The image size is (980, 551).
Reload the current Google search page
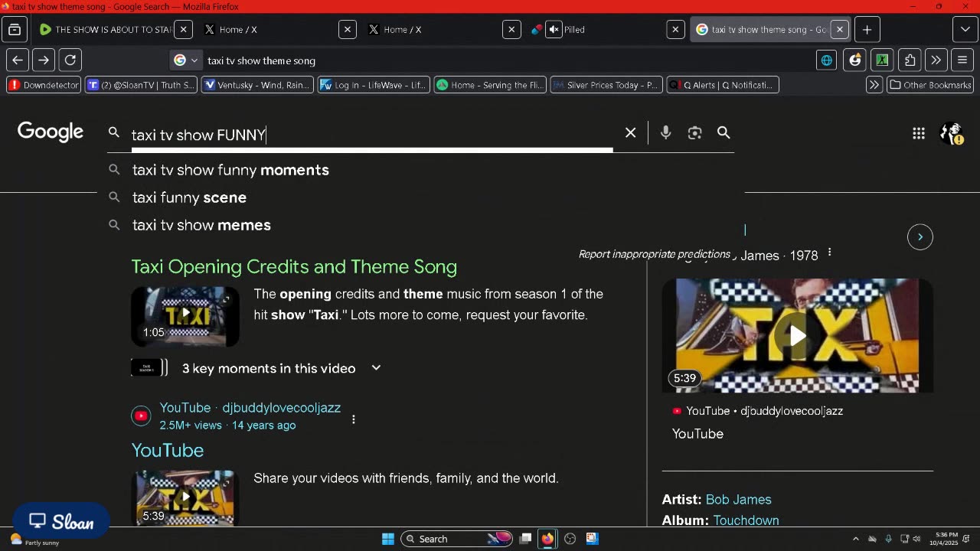click(70, 60)
